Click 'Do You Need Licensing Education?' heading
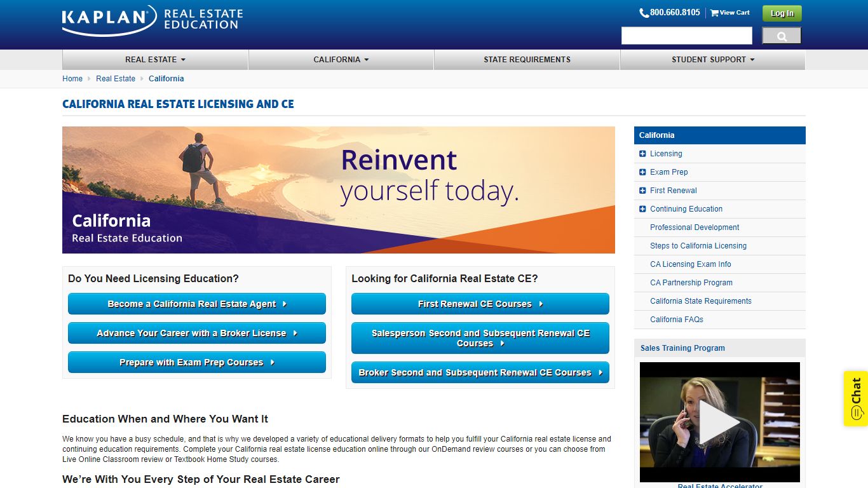This screenshot has width=868, height=488. point(153,278)
